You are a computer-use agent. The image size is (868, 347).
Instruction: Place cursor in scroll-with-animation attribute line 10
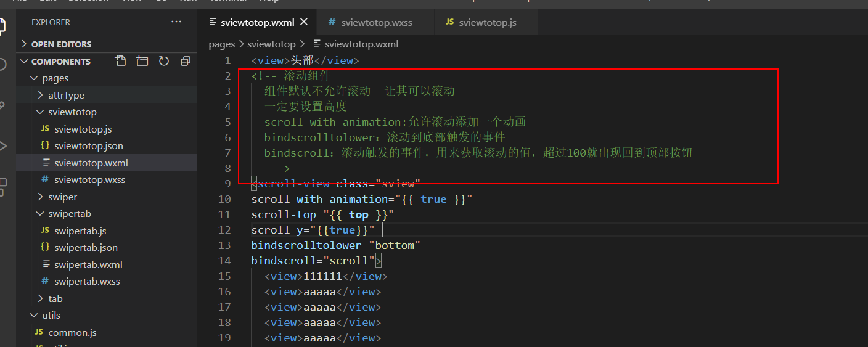click(362, 199)
